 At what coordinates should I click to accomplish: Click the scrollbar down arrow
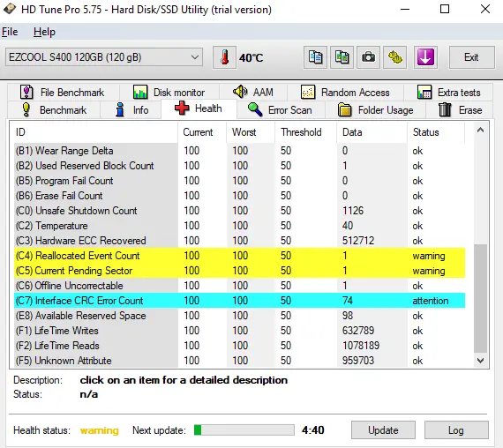pyautogui.click(x=480, y=361)
